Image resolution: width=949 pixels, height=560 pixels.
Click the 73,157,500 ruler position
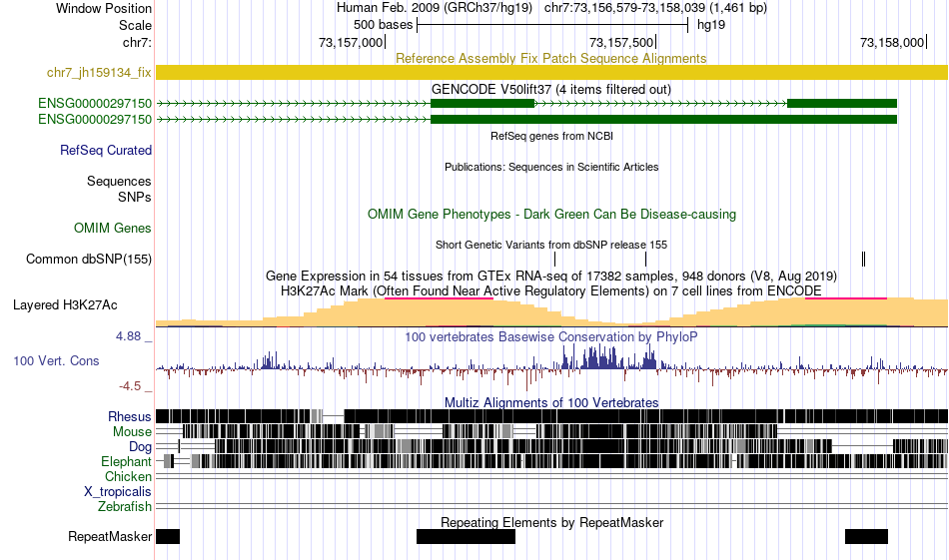tap(621, 42)
